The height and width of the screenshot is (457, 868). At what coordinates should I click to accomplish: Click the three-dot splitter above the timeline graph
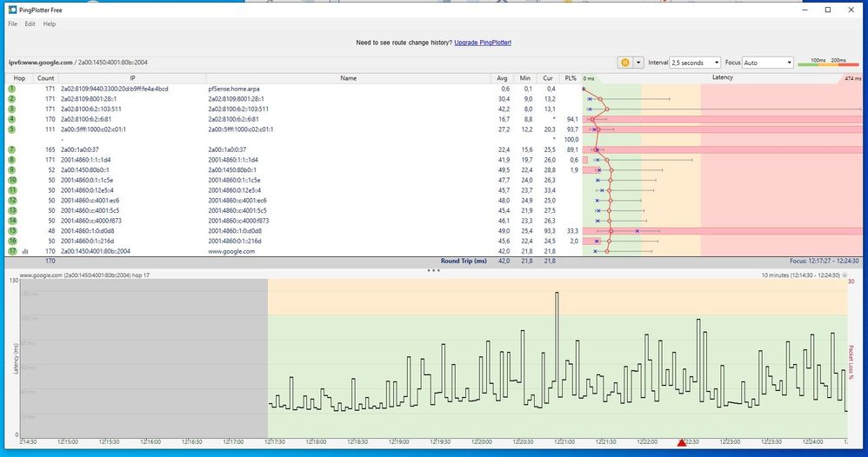[x=433, y=270]
